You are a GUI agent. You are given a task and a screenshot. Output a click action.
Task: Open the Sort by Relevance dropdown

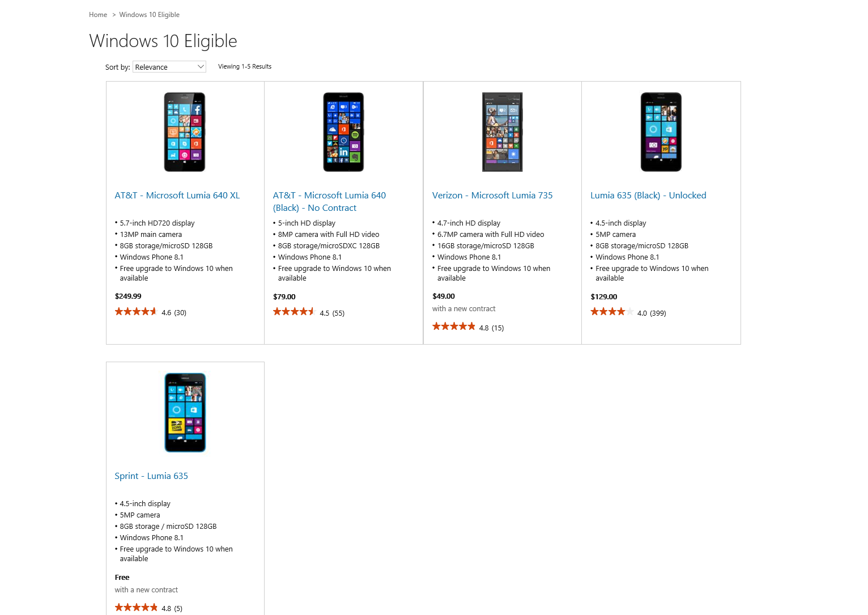tap(169, 67)
